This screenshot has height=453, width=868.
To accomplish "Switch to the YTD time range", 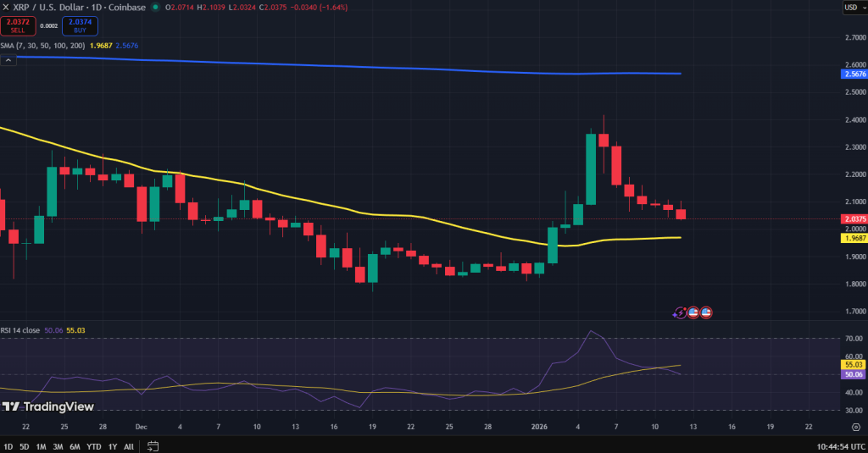I will [94, 446].
